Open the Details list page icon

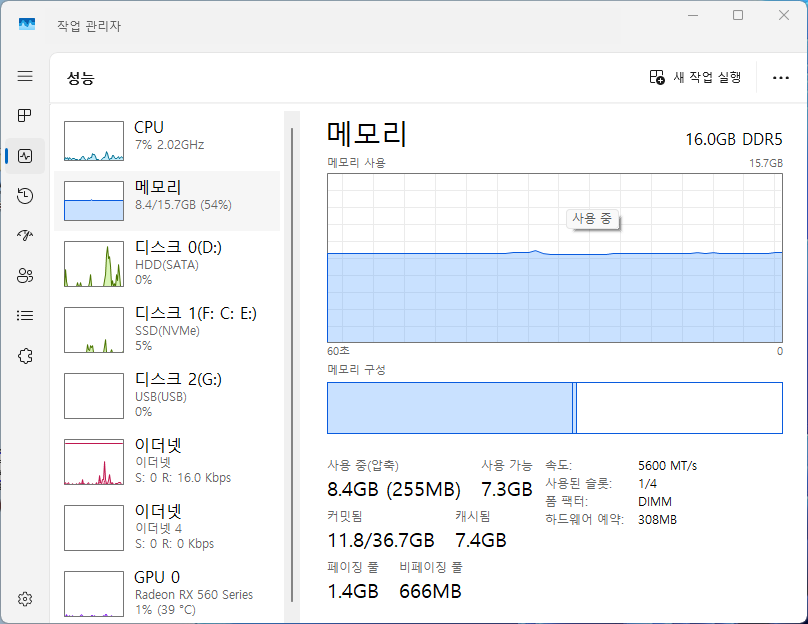pyautogui.click(x=25, y=315)
